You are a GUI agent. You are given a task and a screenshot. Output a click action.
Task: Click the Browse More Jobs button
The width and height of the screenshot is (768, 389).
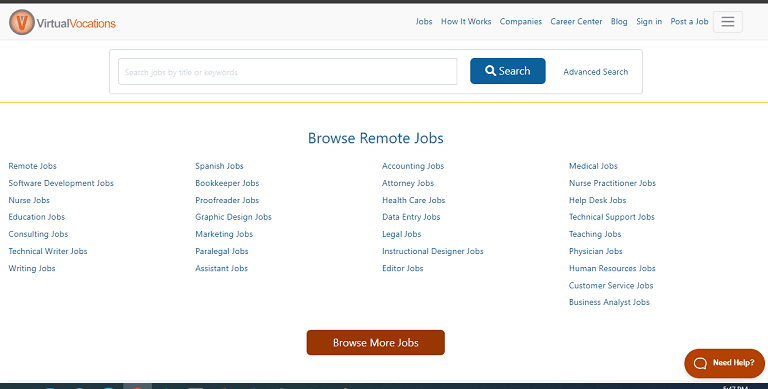click(x=376, y=342)
